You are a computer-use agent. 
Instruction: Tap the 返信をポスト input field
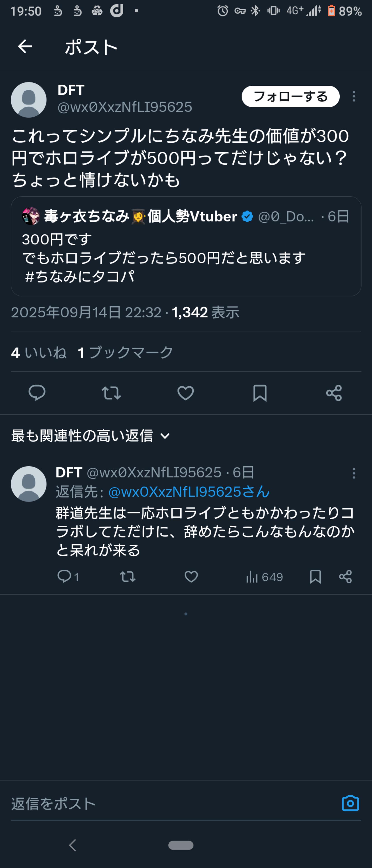tap(169, 804)
